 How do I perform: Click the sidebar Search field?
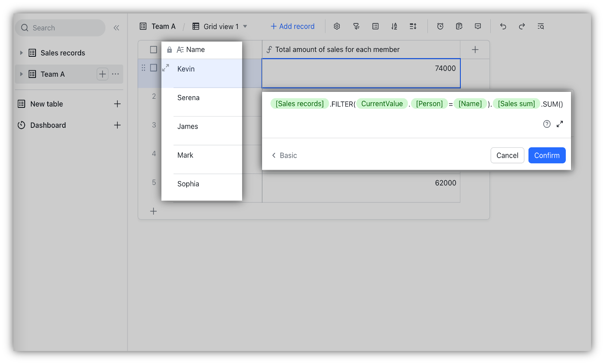coord(61,28)
